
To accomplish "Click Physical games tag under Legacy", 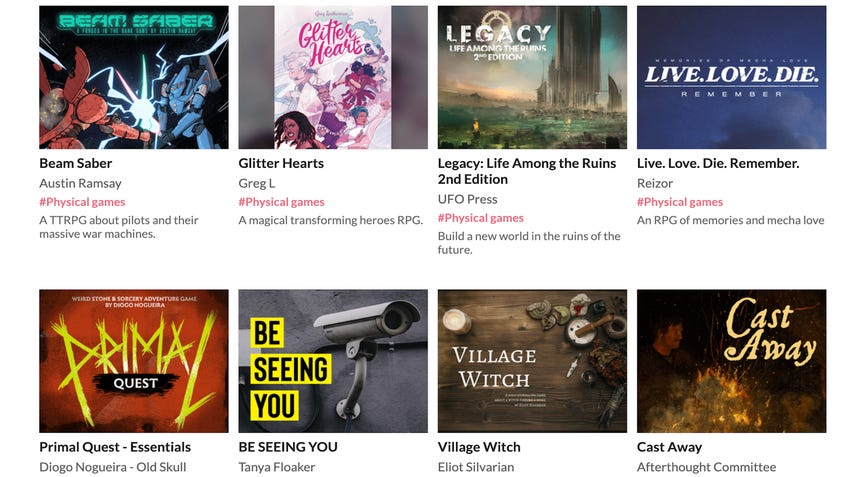I will tap(481, 218).
